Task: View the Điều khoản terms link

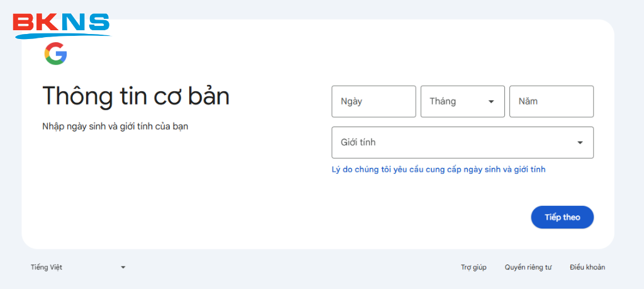Action: (587, 268)
